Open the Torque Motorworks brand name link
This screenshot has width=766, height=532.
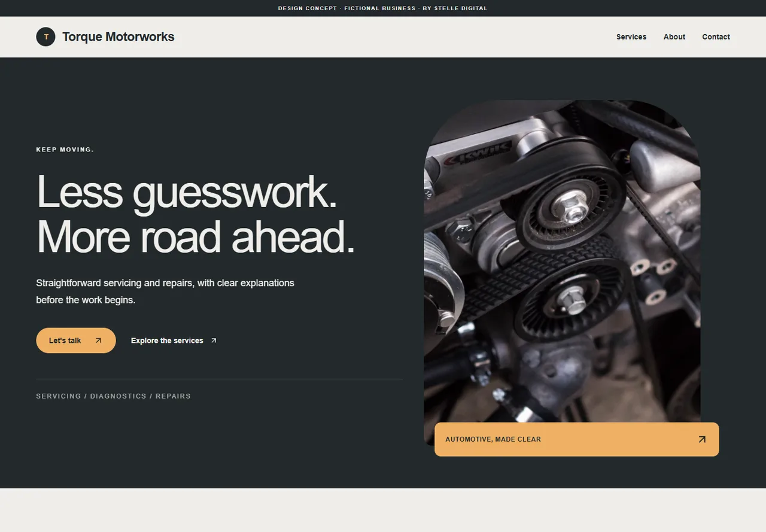click(x=118, y=37)
